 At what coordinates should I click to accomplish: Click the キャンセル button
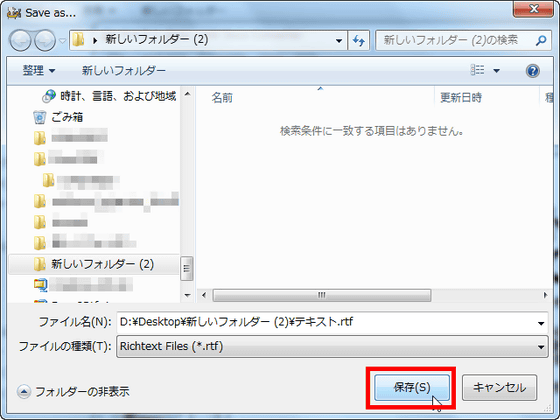click(499, 387)
